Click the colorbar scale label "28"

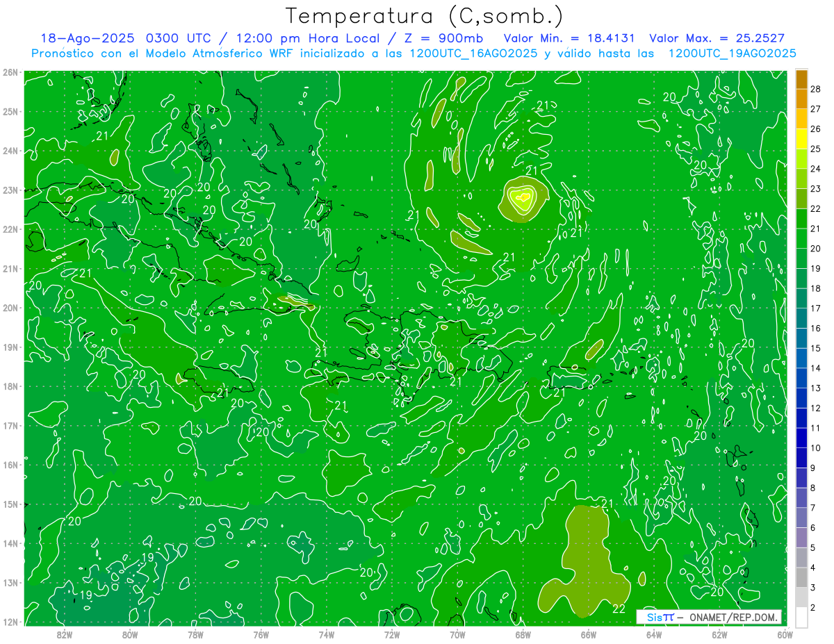815,89
